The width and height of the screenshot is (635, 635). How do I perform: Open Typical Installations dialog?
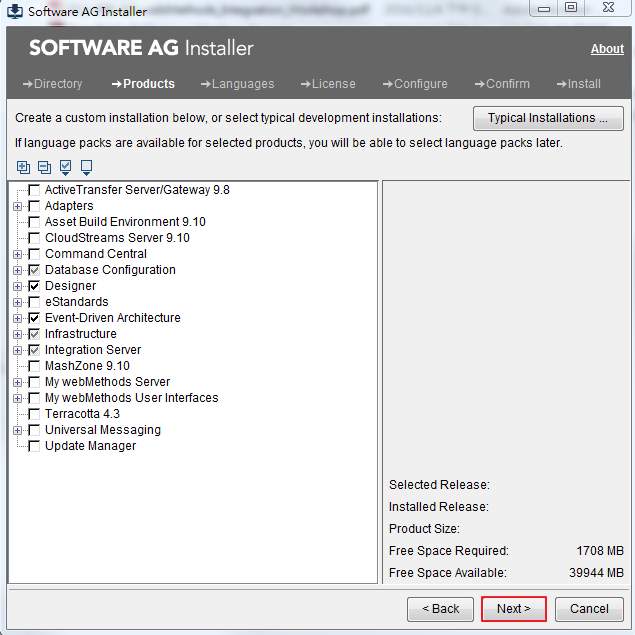click(548, 118)
